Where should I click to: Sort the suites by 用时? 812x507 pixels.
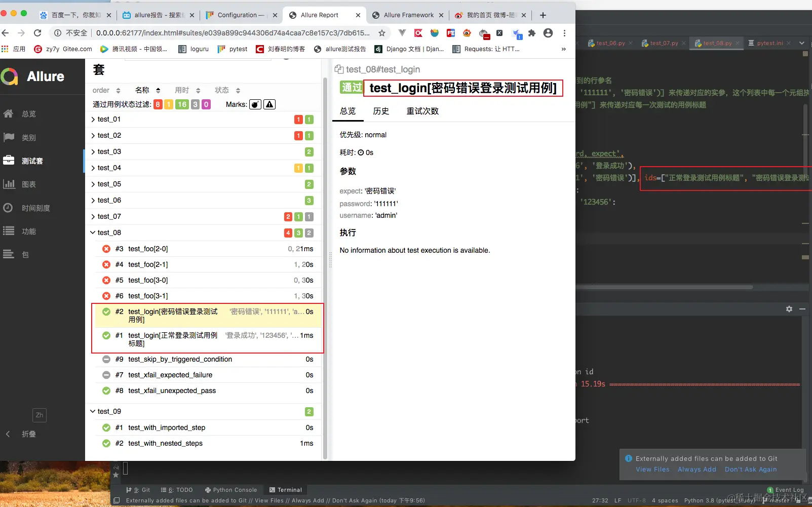pos(187,90)
